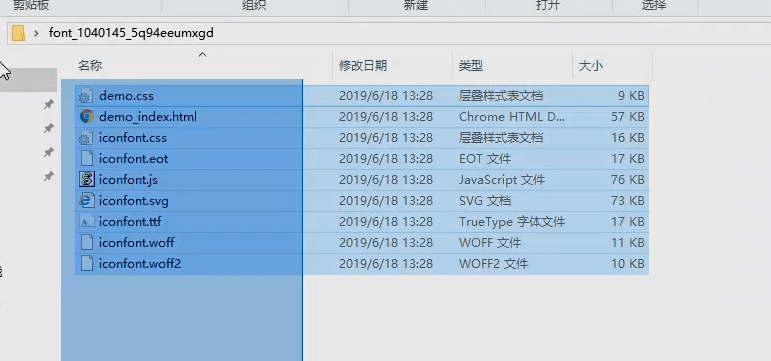Click the demo.css file icon

(x=87, y=96)
